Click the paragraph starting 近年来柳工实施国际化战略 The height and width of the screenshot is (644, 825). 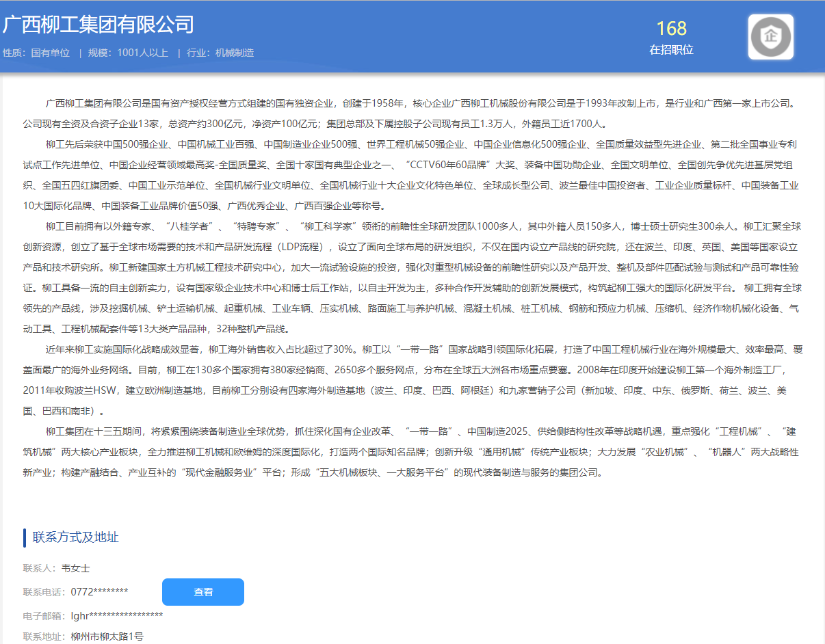413,380
